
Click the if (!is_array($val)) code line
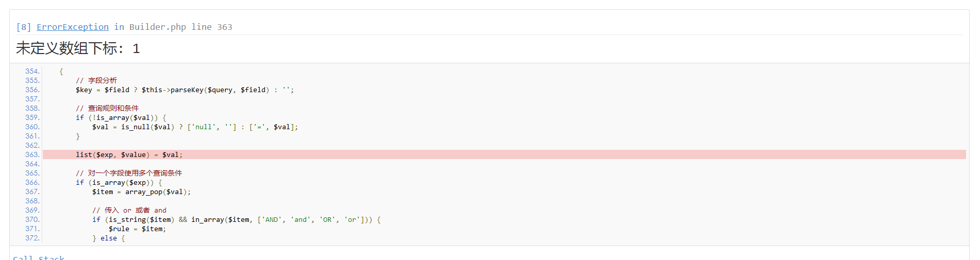121,117
